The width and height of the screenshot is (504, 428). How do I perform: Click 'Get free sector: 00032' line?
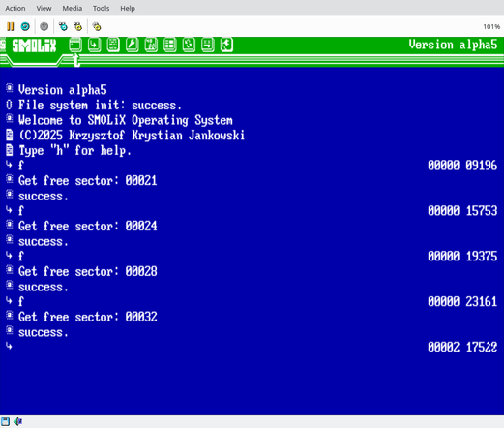coord(88,317)
